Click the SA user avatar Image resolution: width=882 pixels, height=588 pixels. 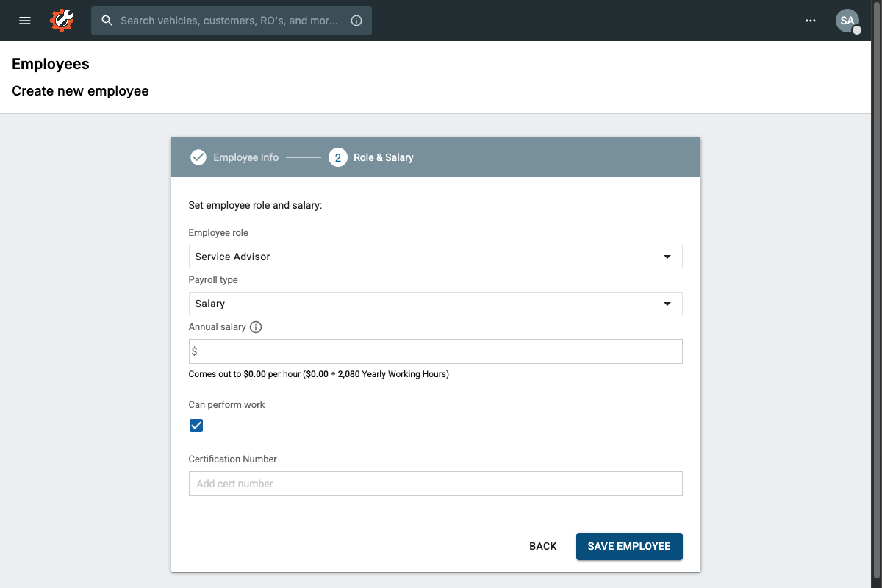(x=847, y=20)
